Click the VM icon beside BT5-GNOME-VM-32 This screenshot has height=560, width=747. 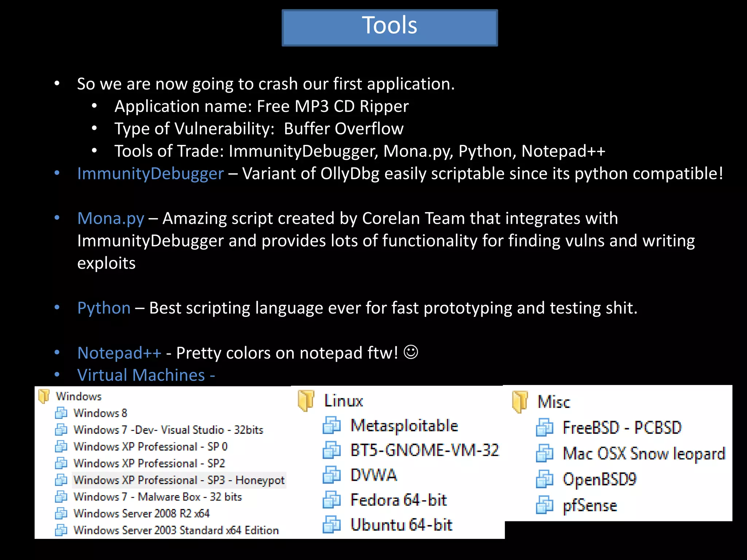332,450
